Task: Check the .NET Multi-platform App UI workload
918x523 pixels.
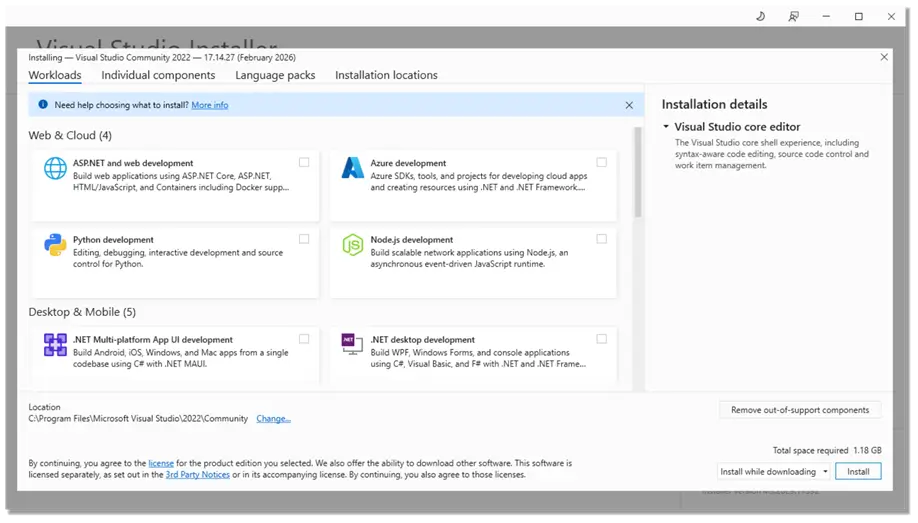Action: [304, 339]
